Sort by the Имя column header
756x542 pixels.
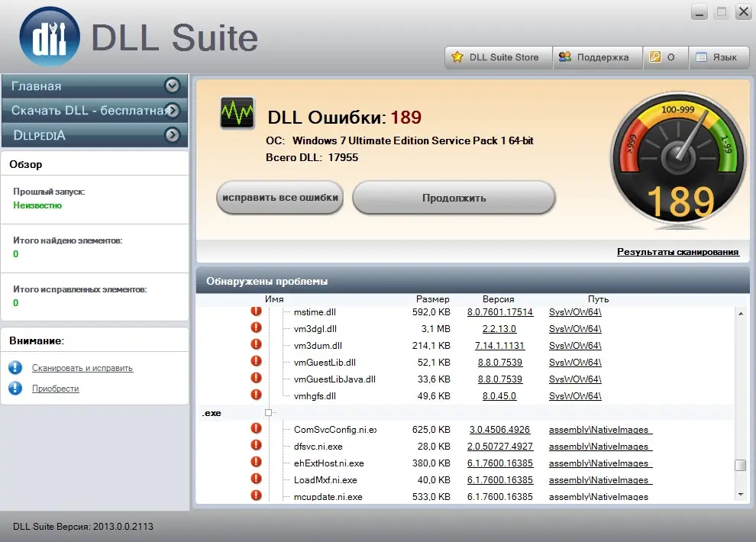point(274,299)
